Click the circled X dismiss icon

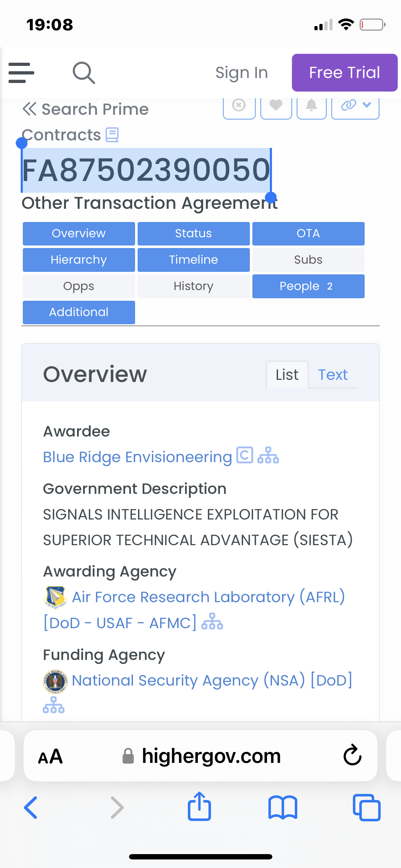(239, 106)
